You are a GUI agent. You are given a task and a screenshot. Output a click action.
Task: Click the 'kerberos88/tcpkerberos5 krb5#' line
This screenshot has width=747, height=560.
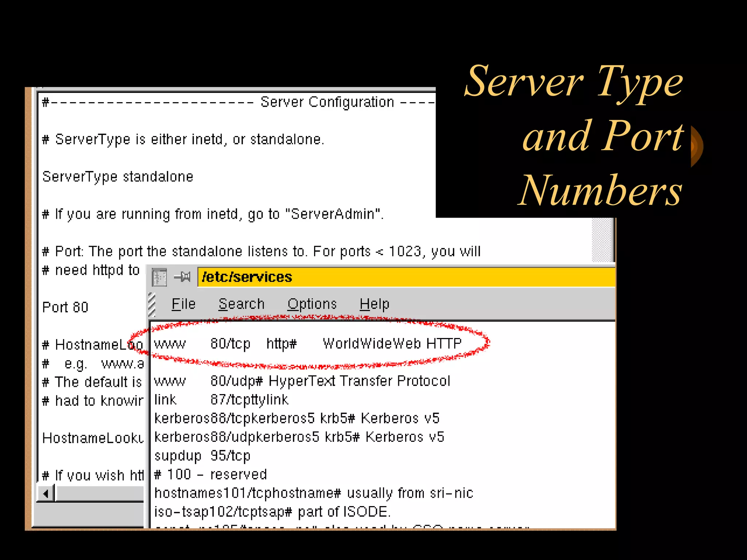point(297,418)
